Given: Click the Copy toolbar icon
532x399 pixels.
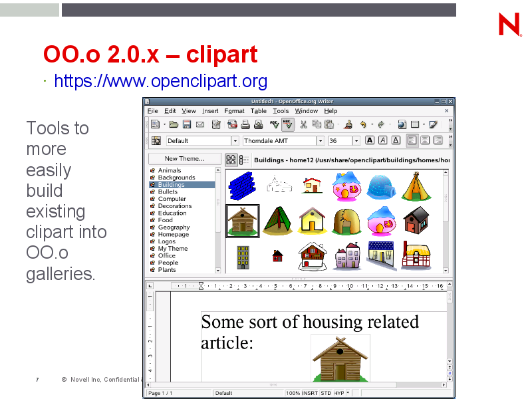Looking at the screenshot, I should pos(317,124).
